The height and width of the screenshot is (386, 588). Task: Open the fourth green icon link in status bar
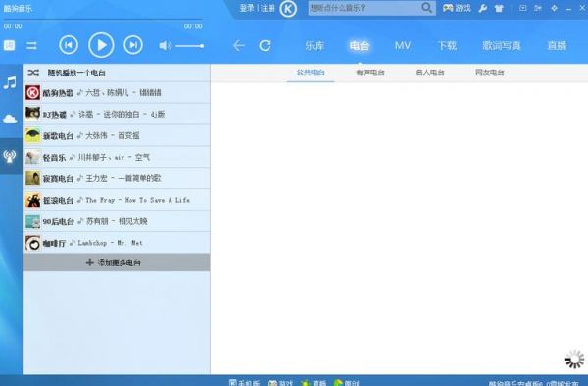click(x=346, y=383)
